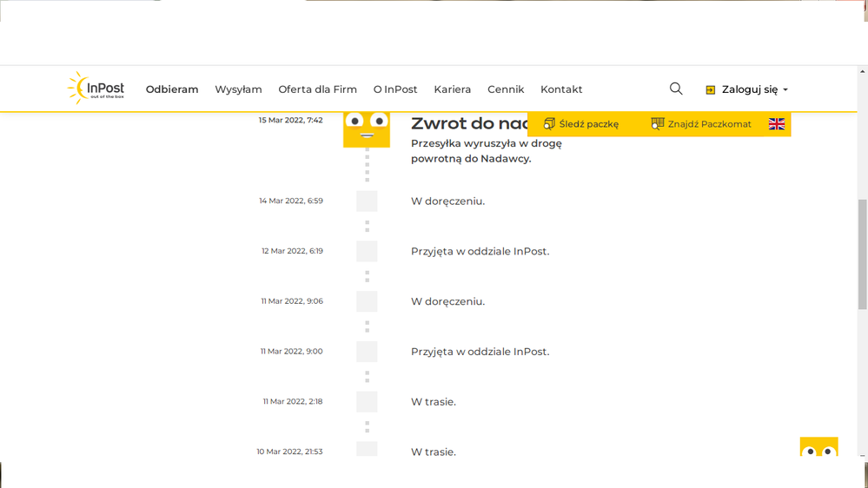Click the yellow mascot chat icon

818,447
